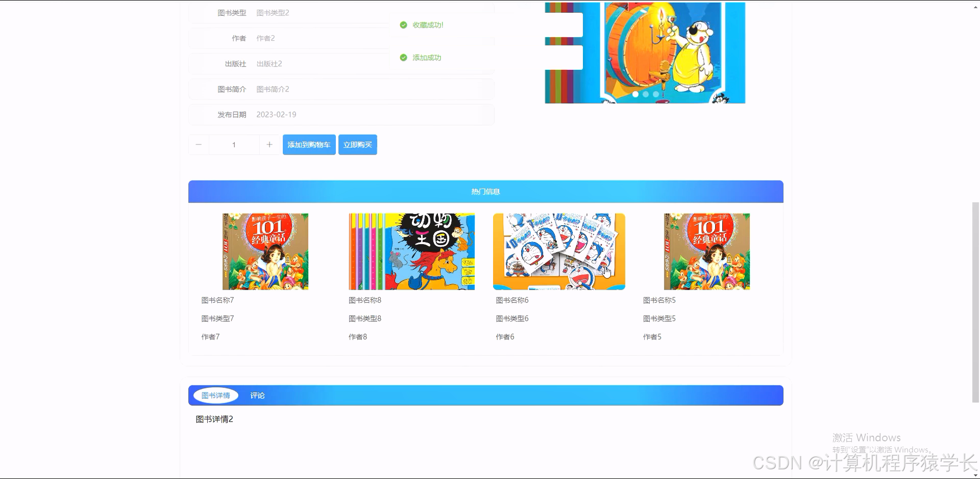980x479 pixels.
Task: Switch to the 评论 tab
Action: click(x=257, y=395)
